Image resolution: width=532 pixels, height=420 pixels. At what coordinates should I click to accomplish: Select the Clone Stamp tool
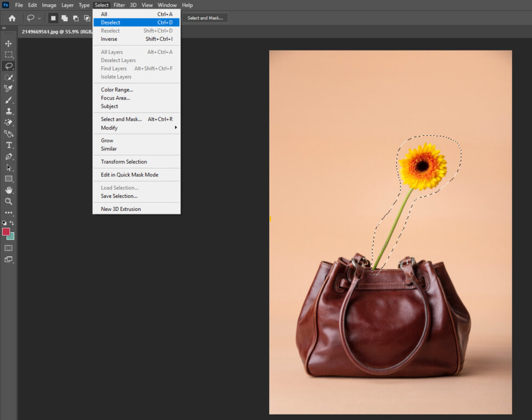coord(8,111)
